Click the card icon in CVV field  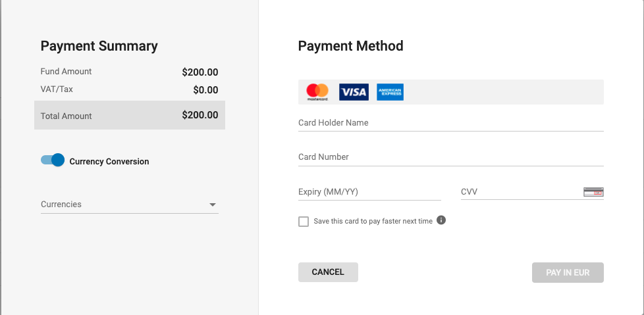(593, 192)
